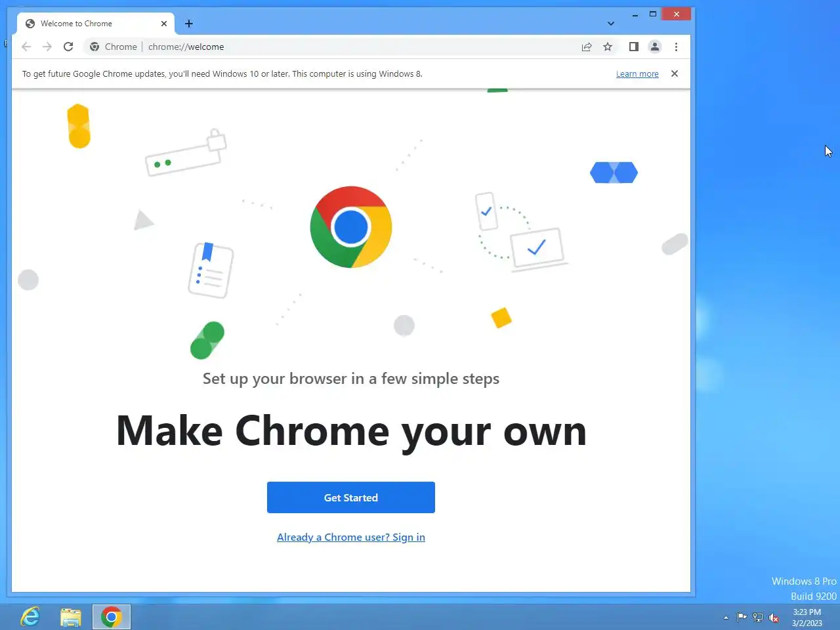Open the side panel icon
Viewport: 840px width, 630px height.
coord(633,47)
